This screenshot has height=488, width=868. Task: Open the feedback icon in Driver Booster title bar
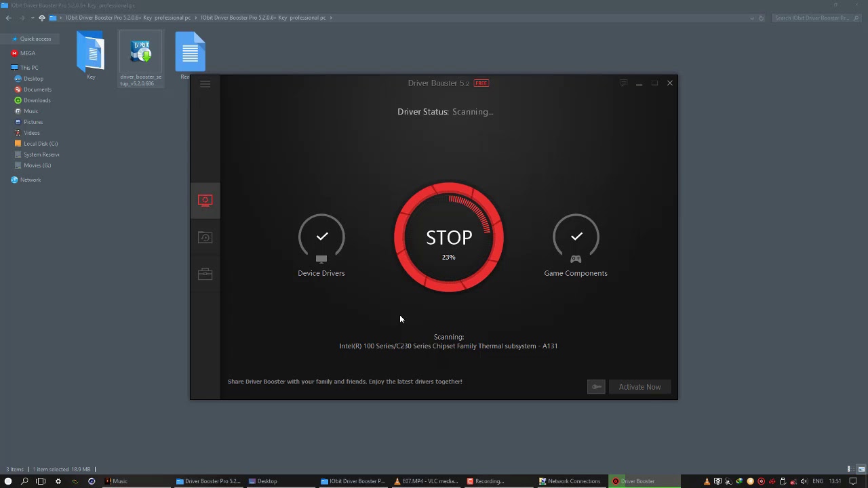tap(623, 83)
